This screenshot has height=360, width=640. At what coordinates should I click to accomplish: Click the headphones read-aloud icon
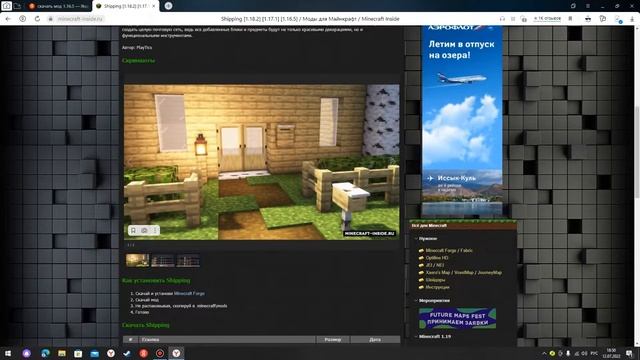(502, 19)
